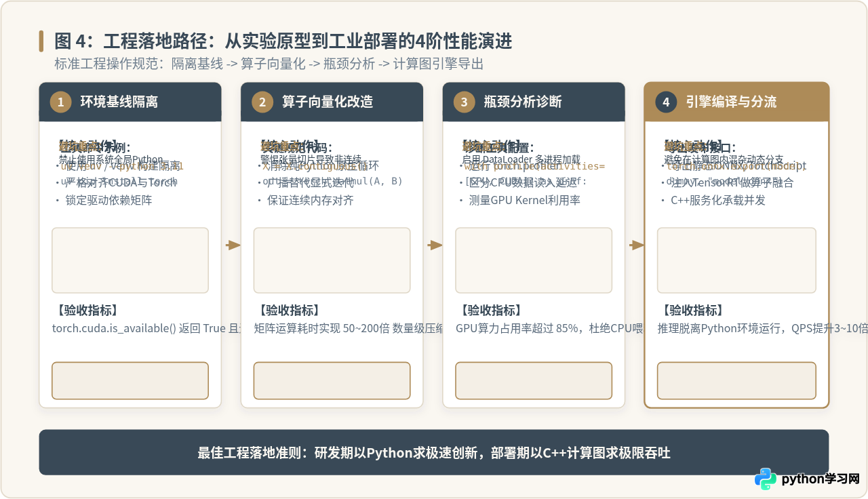Select the subtitle "标准工程操作规范" line
The image size is (868, 499).
(269, 64)
